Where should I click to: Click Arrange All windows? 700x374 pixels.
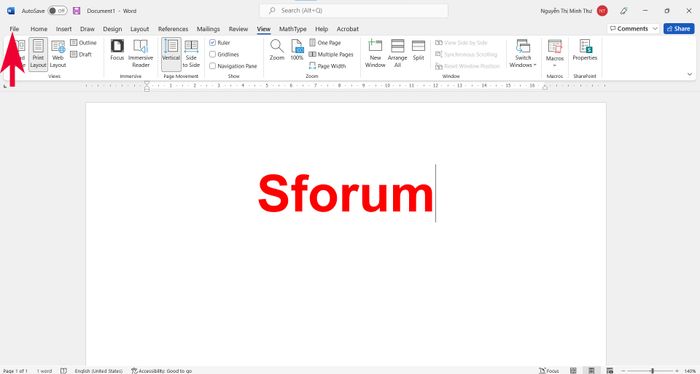click(x=397, y=54)
